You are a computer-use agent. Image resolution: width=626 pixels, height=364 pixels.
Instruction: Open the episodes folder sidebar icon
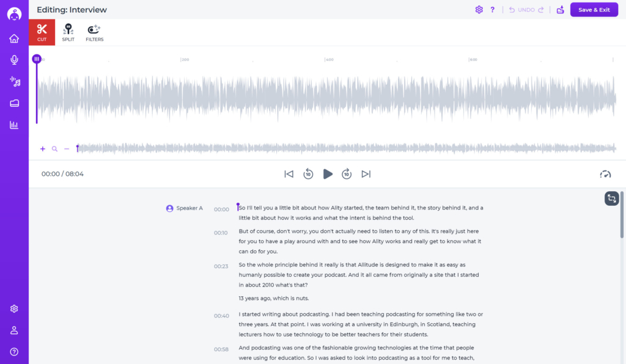click(x=15, y=103)
